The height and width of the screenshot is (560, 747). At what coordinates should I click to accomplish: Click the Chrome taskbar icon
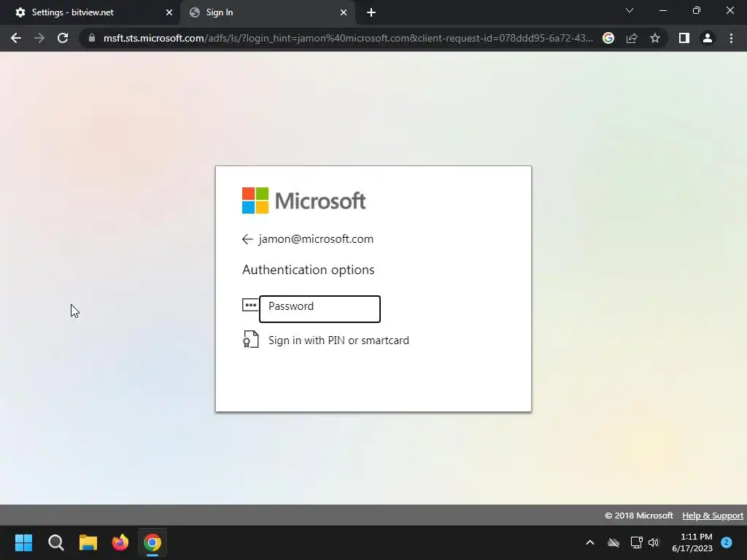(x=152, y=542)
